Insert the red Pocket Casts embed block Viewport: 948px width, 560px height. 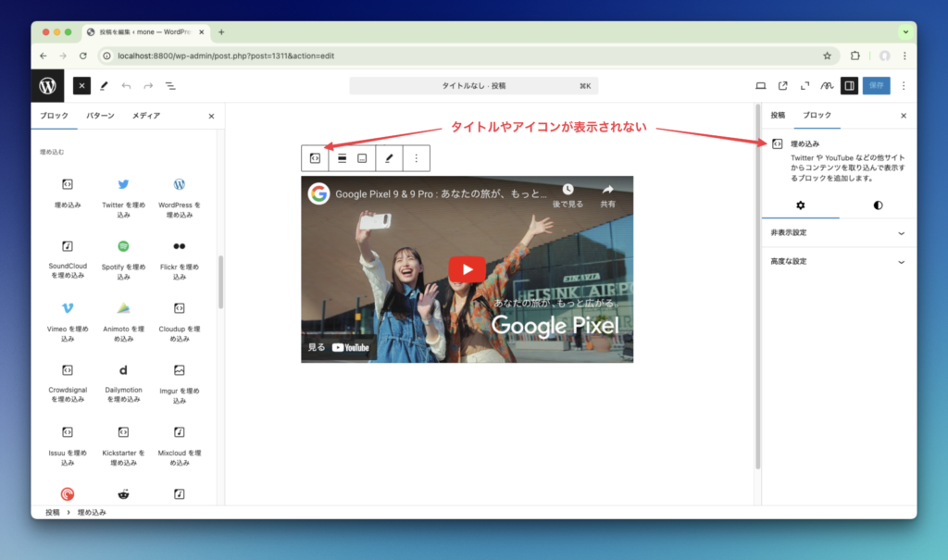coord(68,494)
